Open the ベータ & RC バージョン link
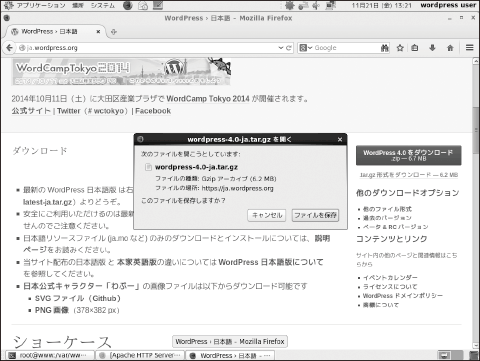The image size is (480, 361). [395, 227]
